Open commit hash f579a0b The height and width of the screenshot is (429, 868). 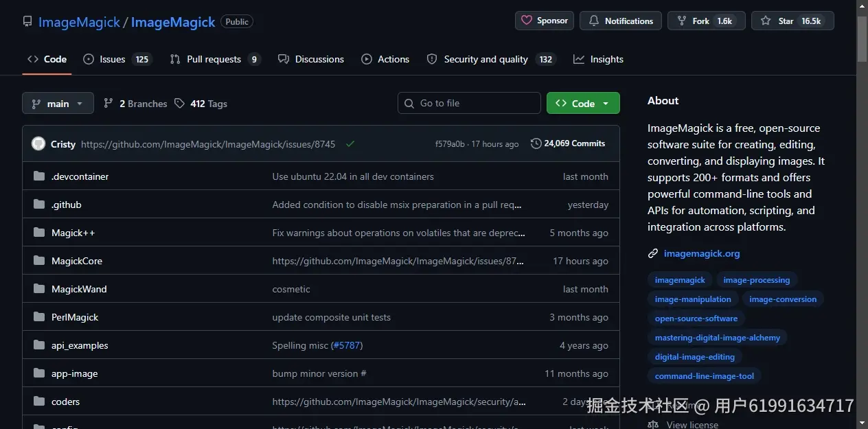coord(450,144)
